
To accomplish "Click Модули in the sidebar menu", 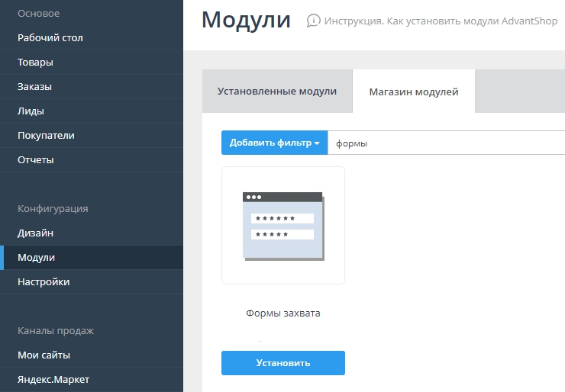I will pos(36,257).
